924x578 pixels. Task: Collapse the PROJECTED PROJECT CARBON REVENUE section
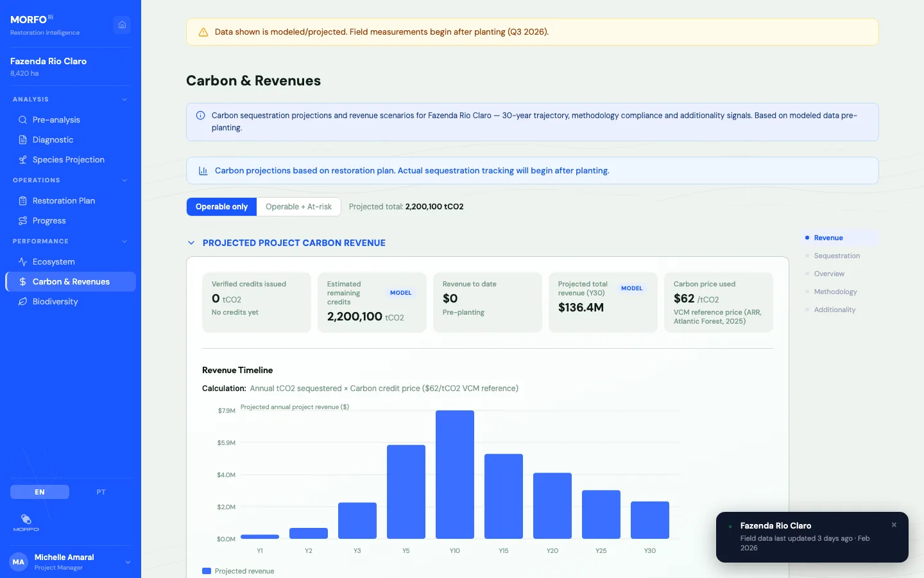(x=191, y=243)
